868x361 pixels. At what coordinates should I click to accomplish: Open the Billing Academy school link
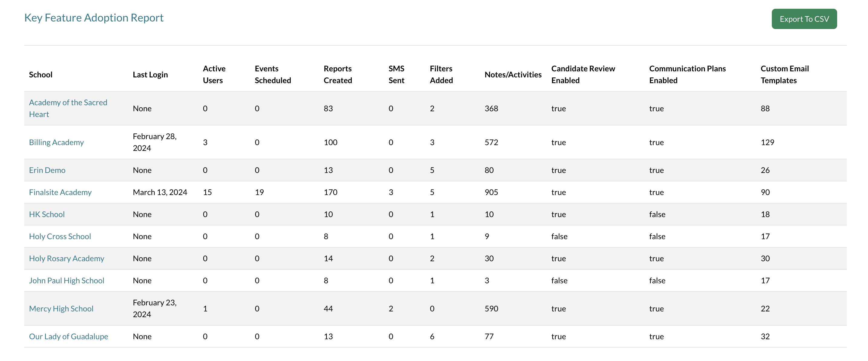pos(56,142)
